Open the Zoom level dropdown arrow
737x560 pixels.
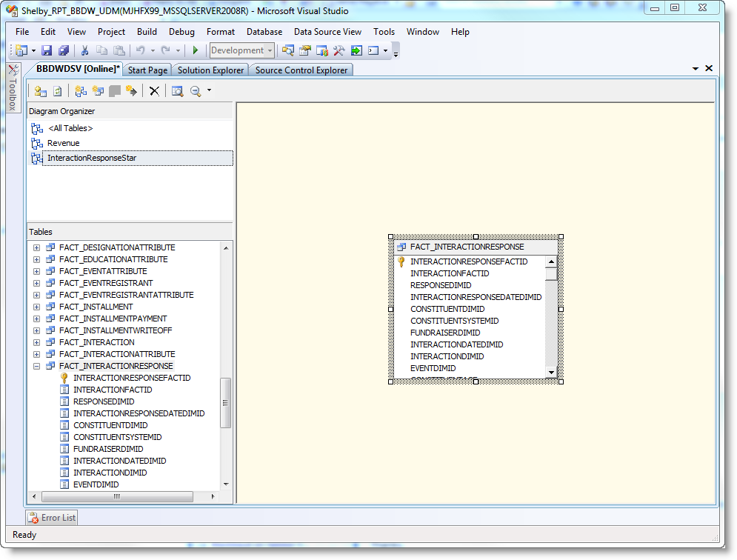point(209,90)
